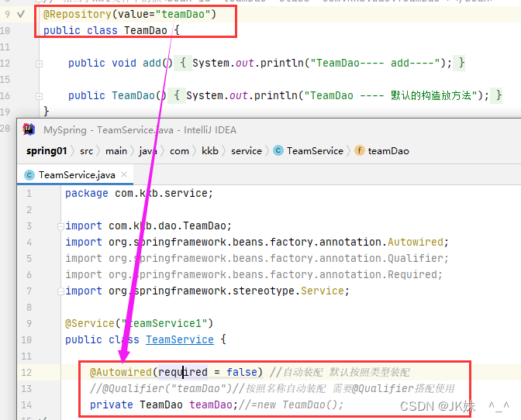Click the TeamService class icon in breadcrumb
The height and width of the screenshot is (420, 521).
tap(278, 151)
